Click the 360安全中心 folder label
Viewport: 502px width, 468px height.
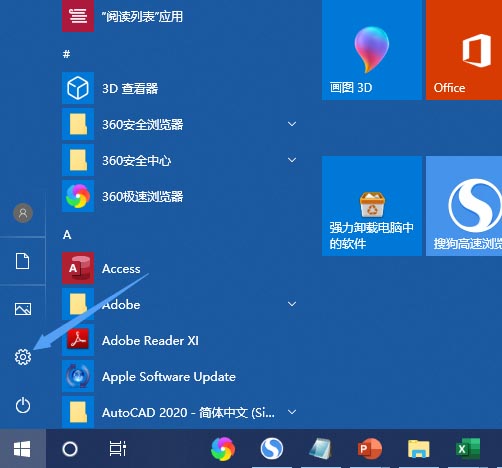[x=137, y=160]
